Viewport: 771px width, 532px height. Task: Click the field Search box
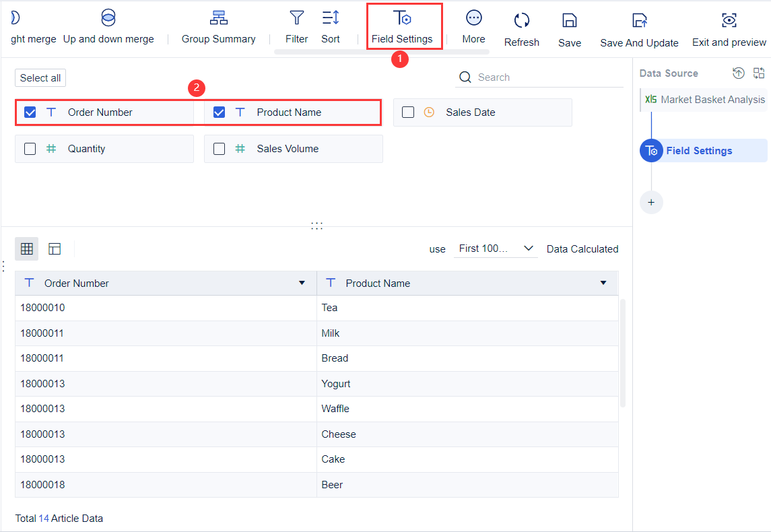pos(545,77)
